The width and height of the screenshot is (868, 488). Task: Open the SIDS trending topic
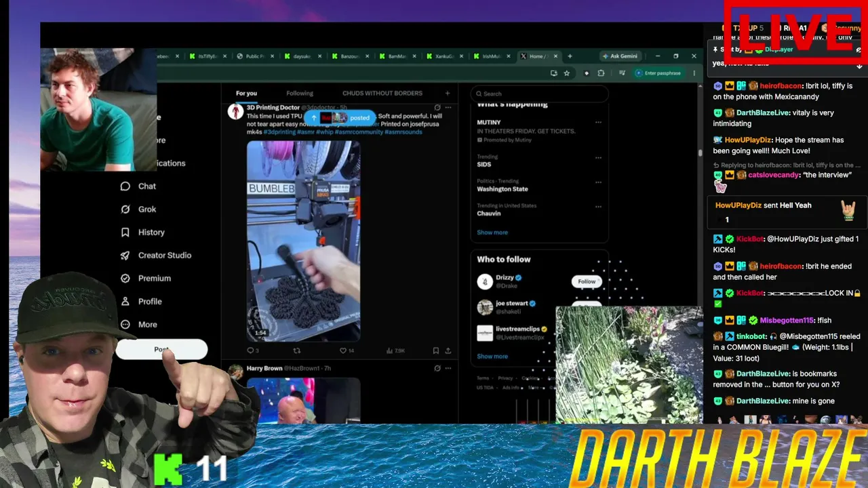pos(484,165)
